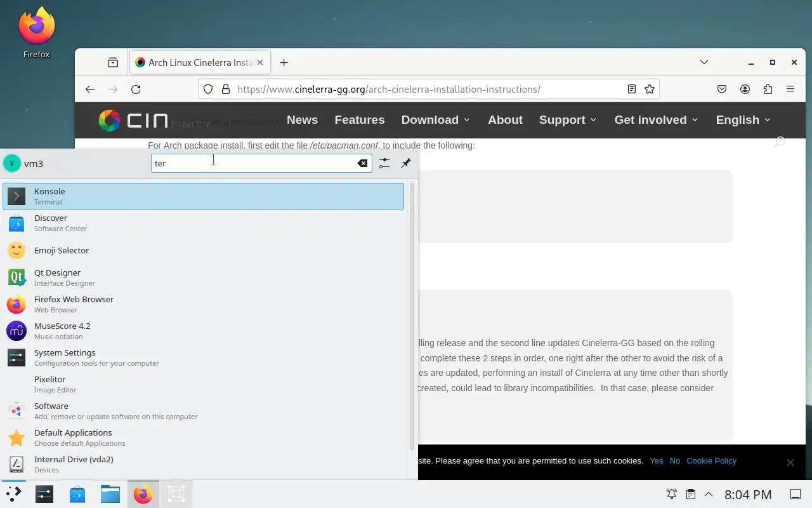Expand the English language menu

743,120
